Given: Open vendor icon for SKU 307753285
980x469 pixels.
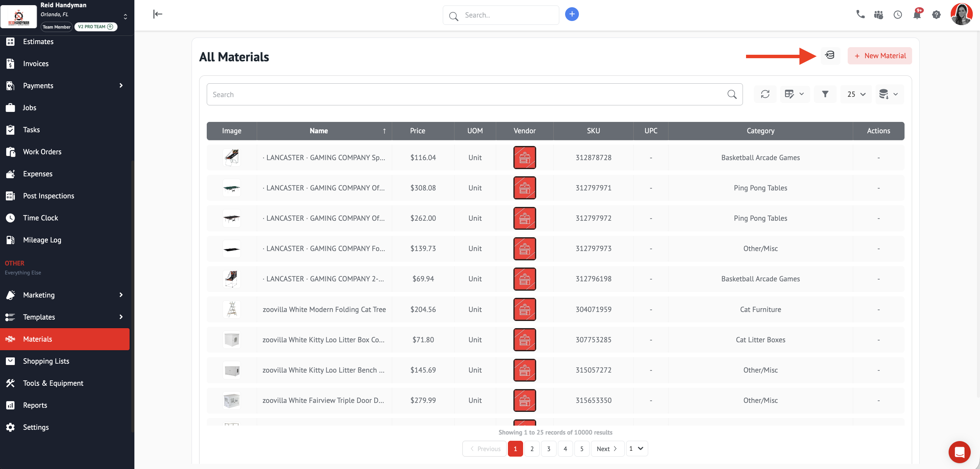Looking at the screenshot, I should click(x=524, y=340).
